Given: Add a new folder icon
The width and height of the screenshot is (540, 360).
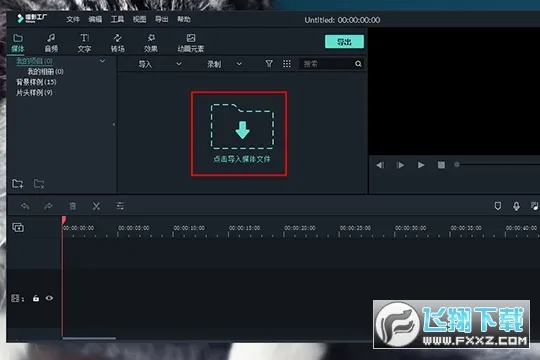Looking at the screenshot, I should [18, 184].
